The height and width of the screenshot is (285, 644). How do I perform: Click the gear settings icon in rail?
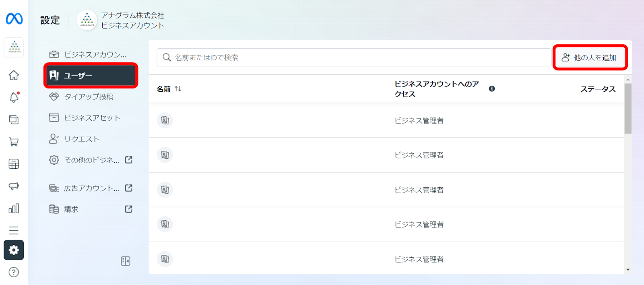coord(14,250)
